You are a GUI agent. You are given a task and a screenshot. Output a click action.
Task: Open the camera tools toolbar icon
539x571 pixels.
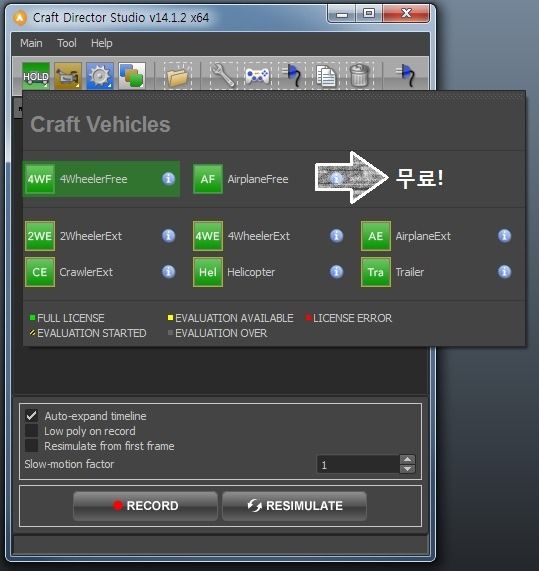[x=68, y=76]
